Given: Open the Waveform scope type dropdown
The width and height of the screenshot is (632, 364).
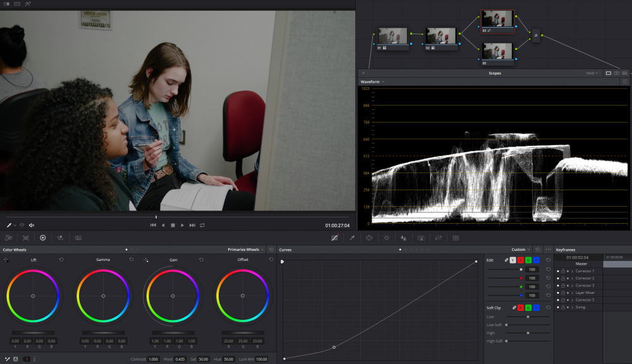Looking at the screenshot, I should (x=372, y=82).
